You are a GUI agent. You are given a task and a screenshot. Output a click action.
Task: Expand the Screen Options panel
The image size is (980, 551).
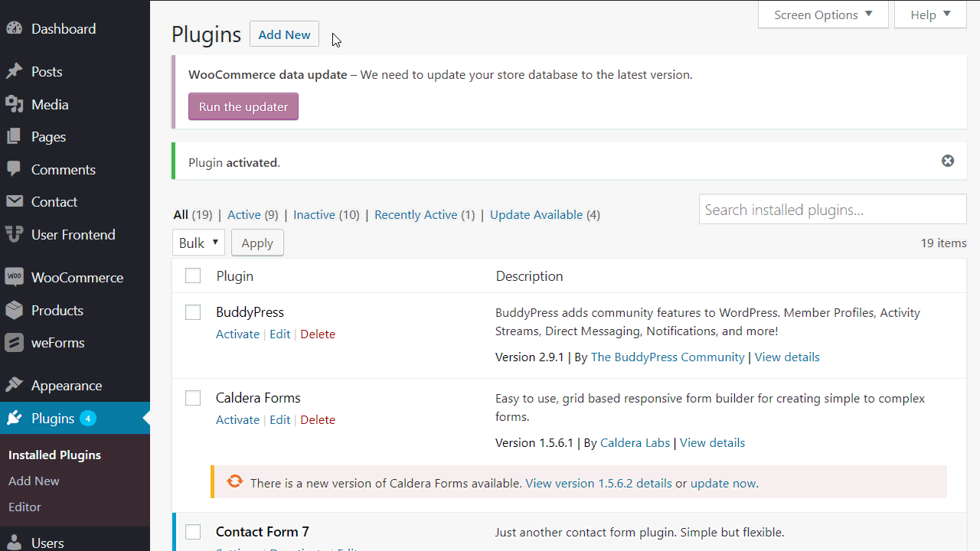(823, 15)
